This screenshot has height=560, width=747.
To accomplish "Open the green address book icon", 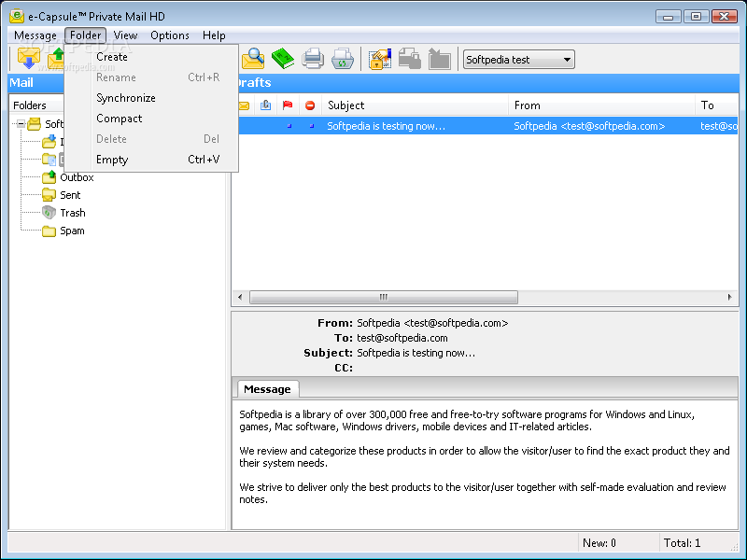I will click(x=283, y=59).
